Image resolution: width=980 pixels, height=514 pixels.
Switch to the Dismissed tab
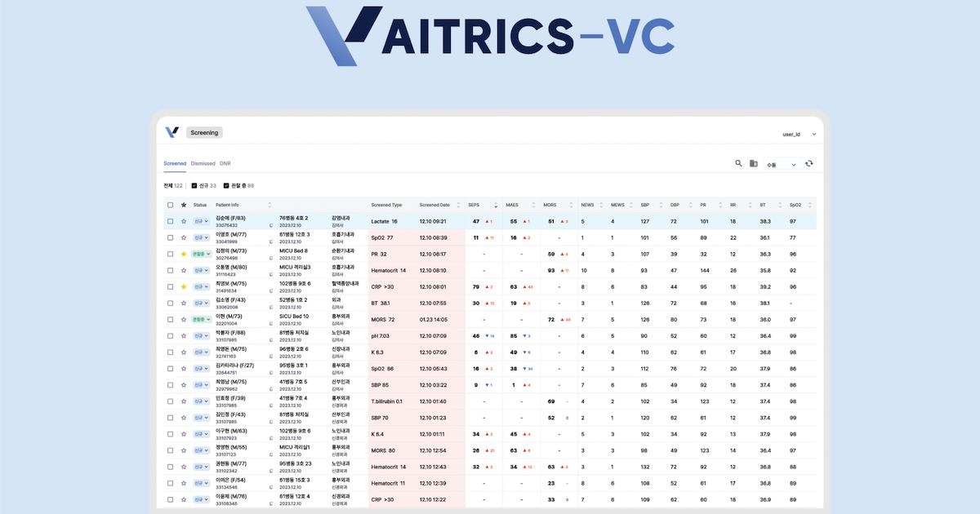click(203, 163)
